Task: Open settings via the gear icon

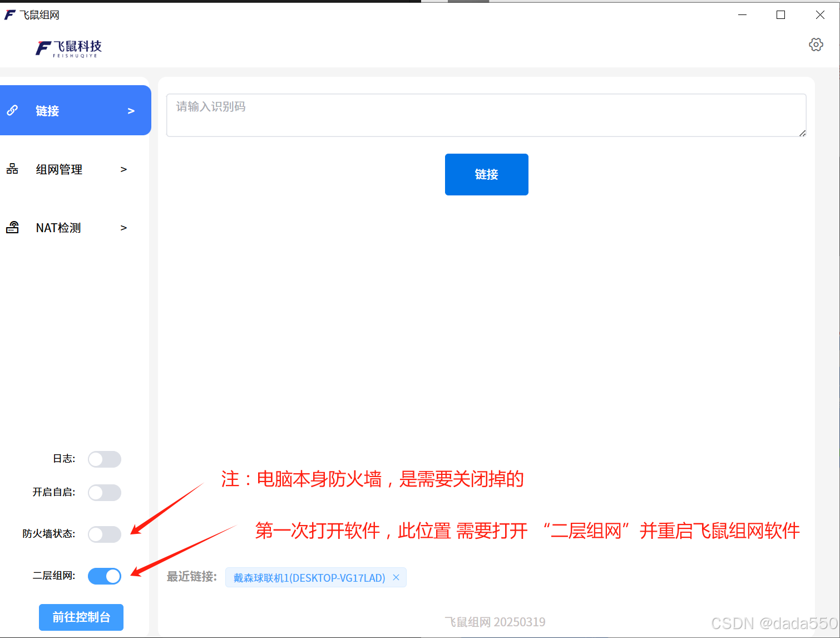Action: (x=816, y=45)
